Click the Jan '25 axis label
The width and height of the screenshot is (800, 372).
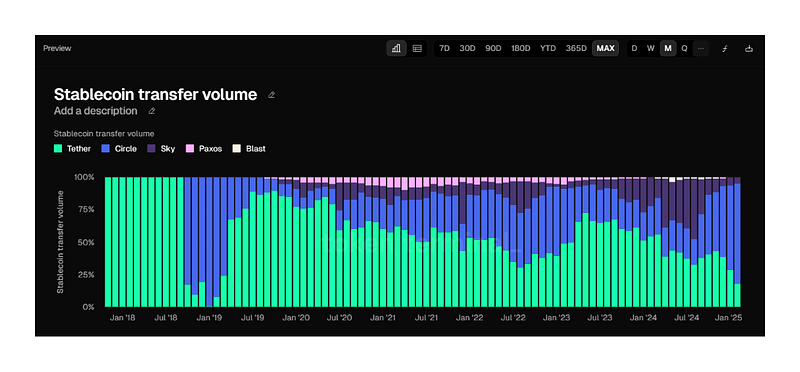[730, 317]
